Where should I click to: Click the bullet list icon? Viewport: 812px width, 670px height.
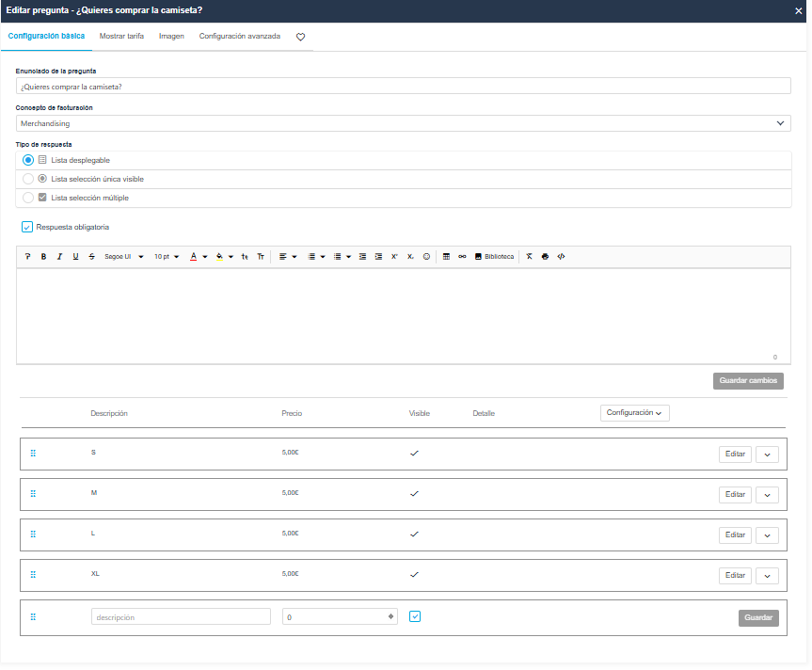click(337, 257)
